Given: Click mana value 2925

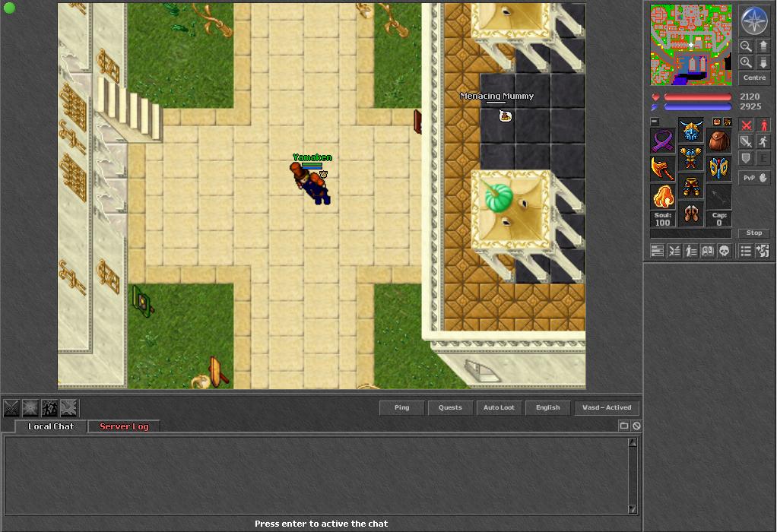Looking at the screenshot, I should [750, 106].
